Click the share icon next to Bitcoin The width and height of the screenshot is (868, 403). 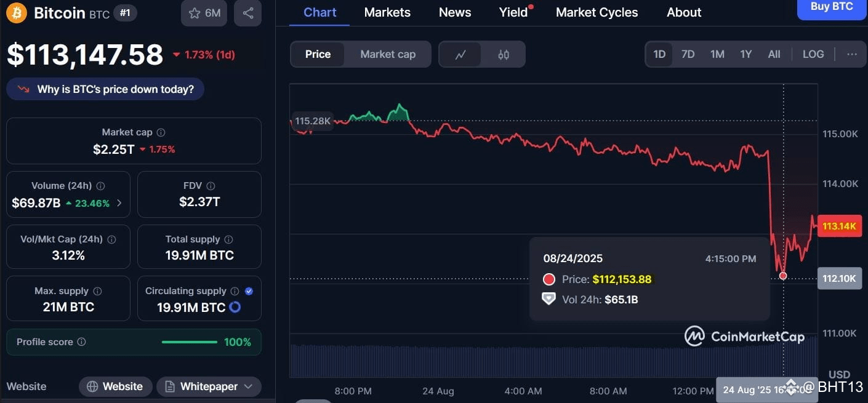(x=248, y=13)
